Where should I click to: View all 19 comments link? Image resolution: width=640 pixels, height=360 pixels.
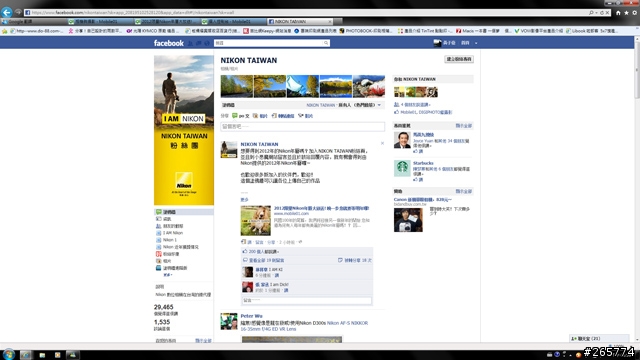[266, 260]
